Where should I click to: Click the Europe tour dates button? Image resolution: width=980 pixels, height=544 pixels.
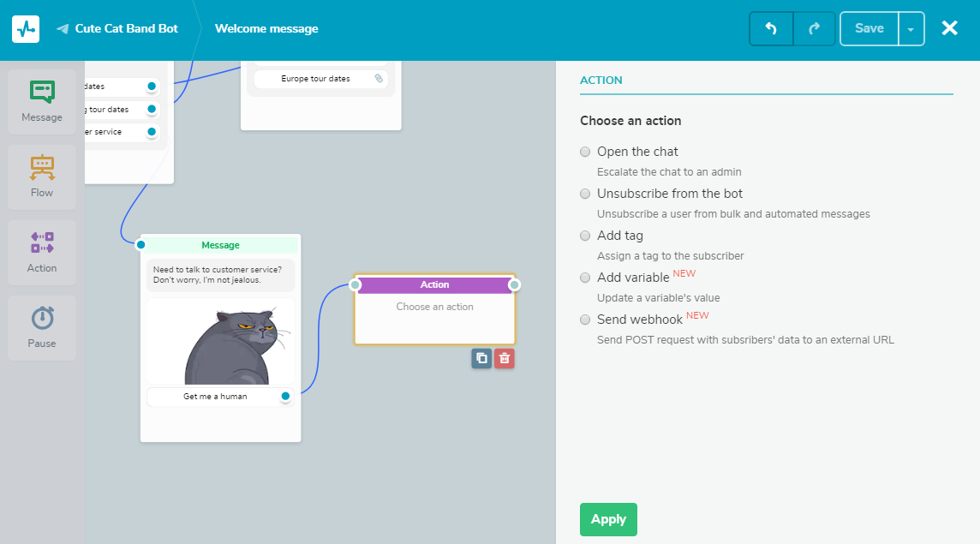click(x=321, y=79)
